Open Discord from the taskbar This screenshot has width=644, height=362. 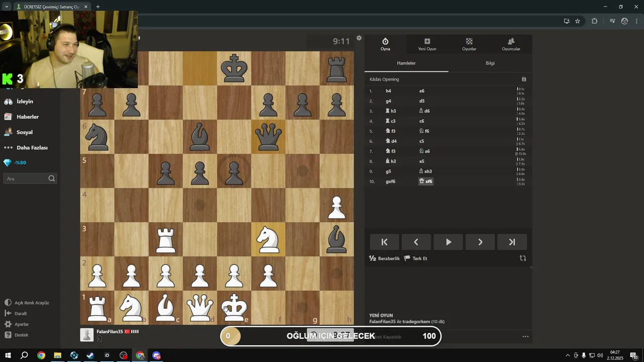click(156, 355)
